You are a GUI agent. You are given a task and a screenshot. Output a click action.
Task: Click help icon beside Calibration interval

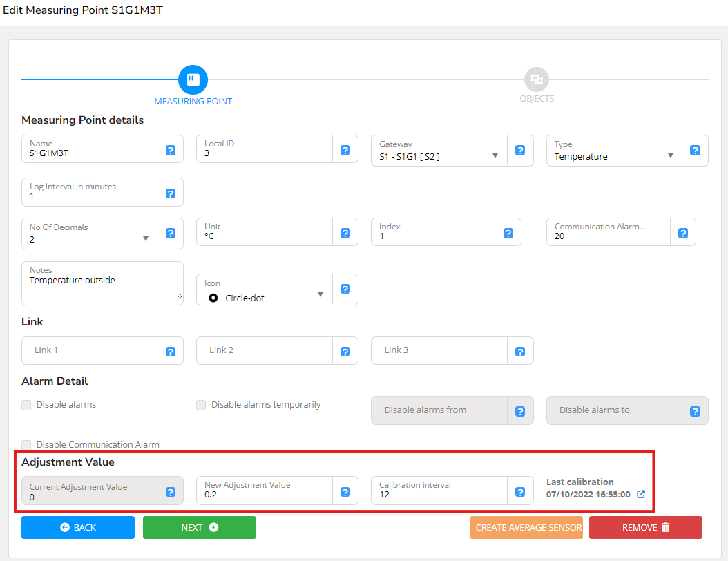pos(520,492)
